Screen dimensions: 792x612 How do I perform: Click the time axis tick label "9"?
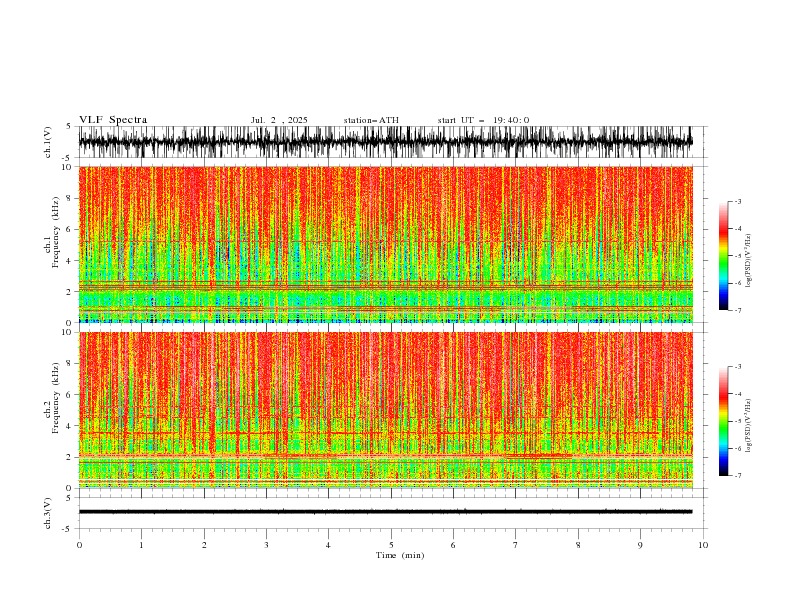[x=640, y=545]
